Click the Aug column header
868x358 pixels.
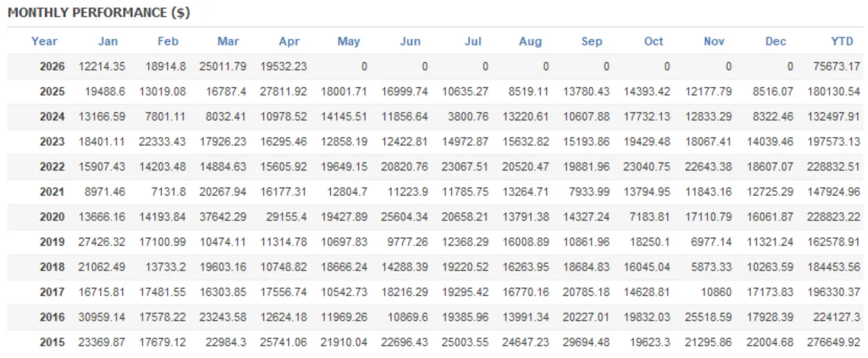click(530, 41)
